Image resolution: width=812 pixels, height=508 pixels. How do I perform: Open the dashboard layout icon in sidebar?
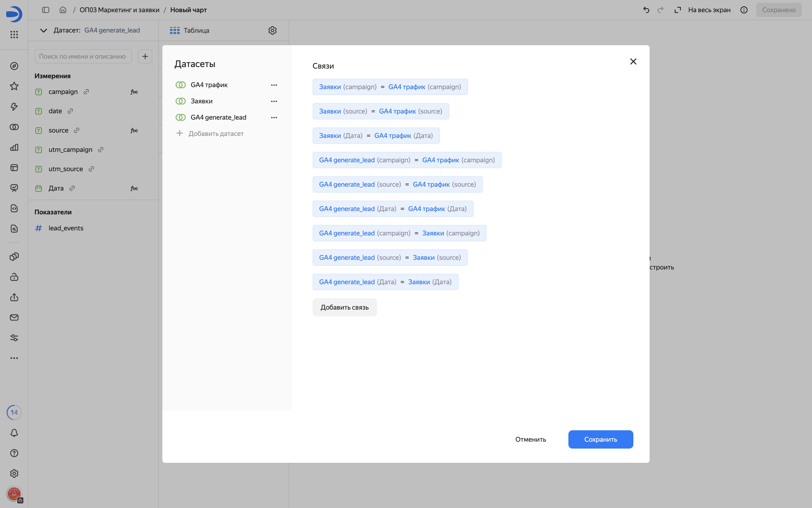tap(14, 168)
